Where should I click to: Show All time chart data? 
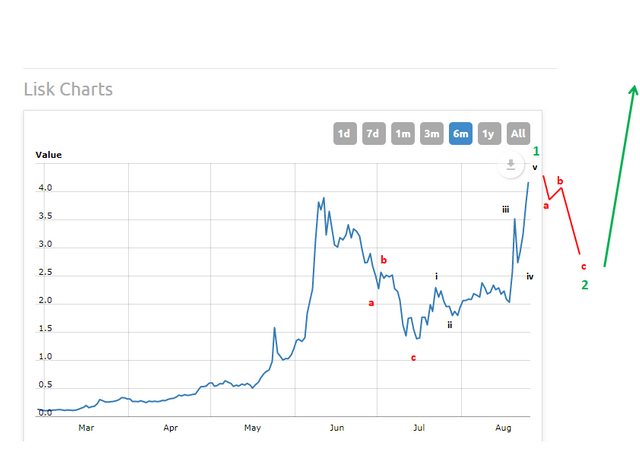point(518,133)
